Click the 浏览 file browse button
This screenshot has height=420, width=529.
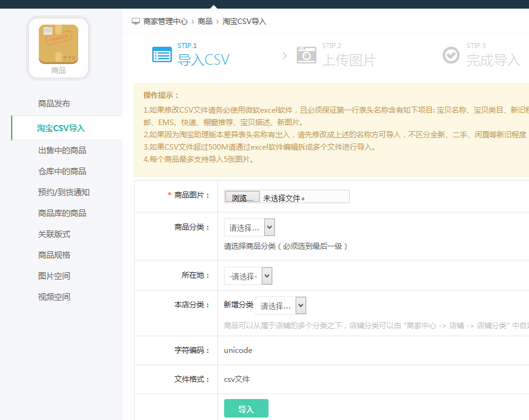(242, 197)
